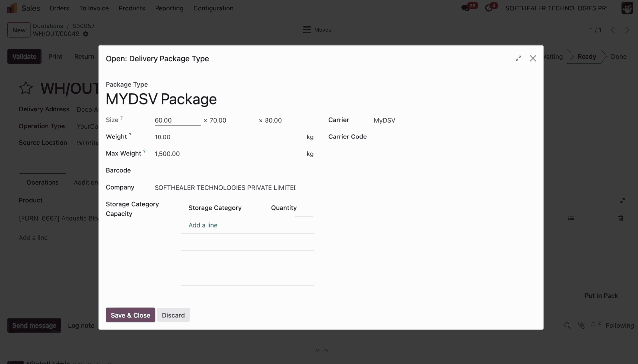The width and height of the screenshot is (638, 364).
Task: Open the activities clock icon
Action: pos(489,8)
